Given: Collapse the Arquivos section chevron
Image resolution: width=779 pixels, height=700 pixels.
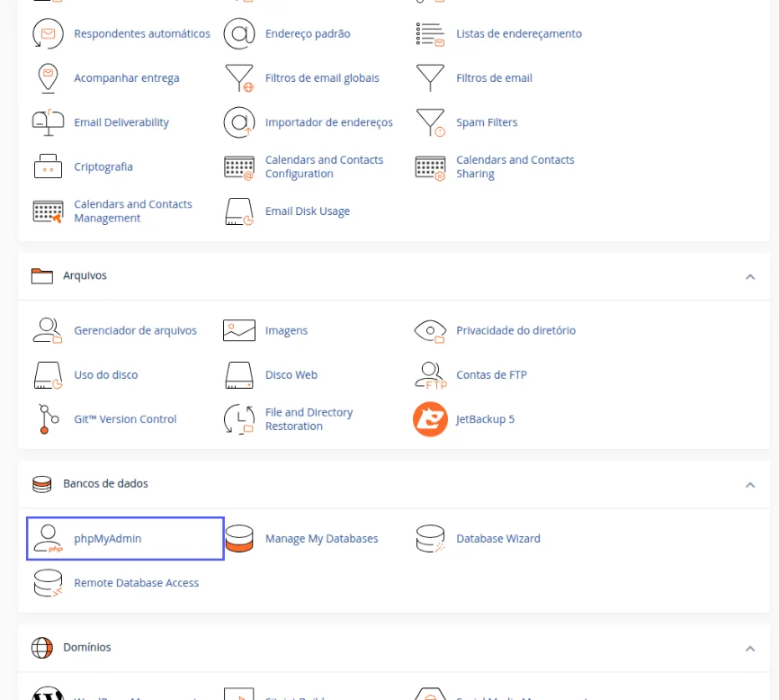Looking at the screenshot, I should [x=750, y=277].
